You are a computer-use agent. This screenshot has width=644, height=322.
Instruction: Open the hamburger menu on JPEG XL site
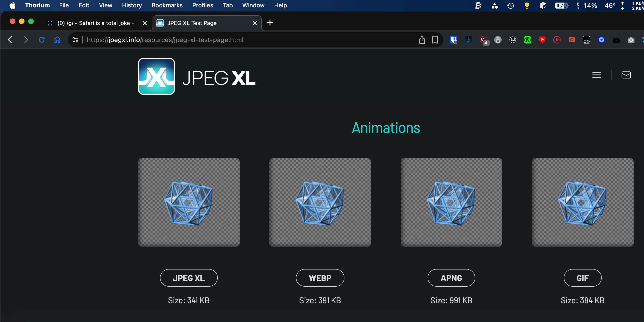597,75
